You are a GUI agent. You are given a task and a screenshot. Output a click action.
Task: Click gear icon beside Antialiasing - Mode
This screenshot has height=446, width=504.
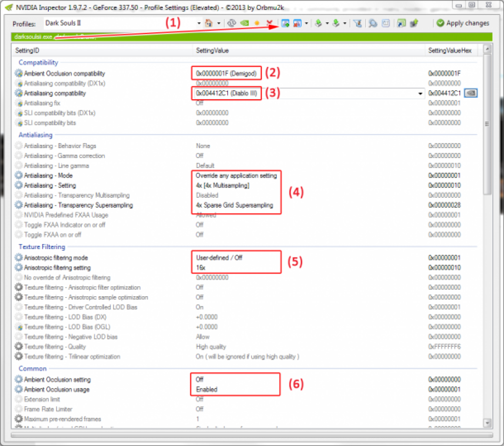(19, 175)
